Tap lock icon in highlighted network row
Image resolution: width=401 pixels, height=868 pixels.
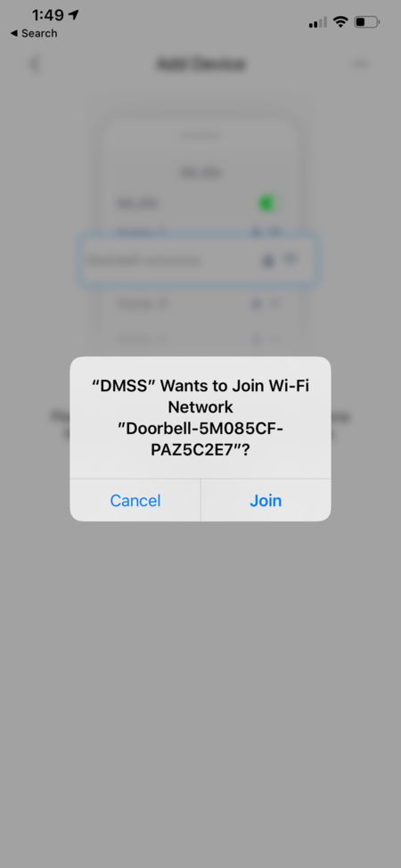[x=268, y=260]
